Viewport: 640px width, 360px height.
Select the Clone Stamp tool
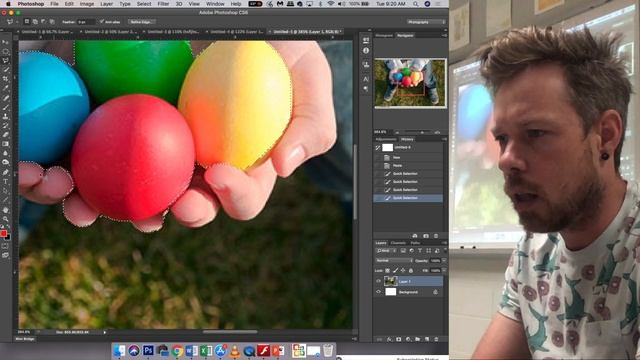click(6, 117)
